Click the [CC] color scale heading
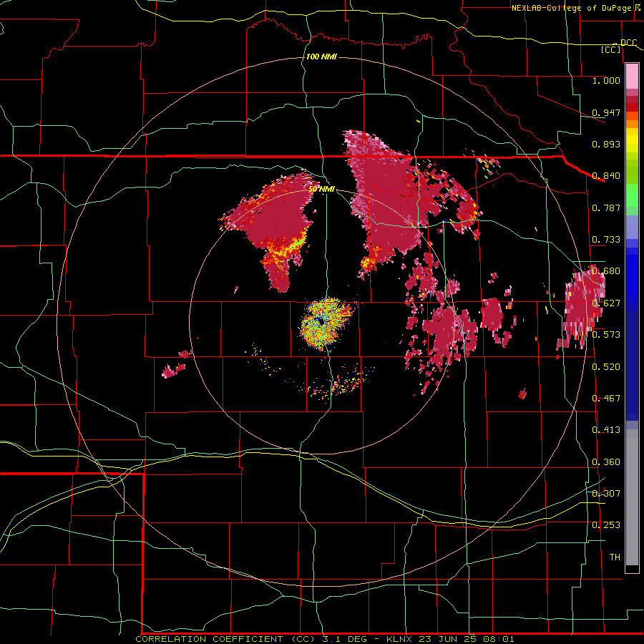644x644 pixels. click(611, 49)
